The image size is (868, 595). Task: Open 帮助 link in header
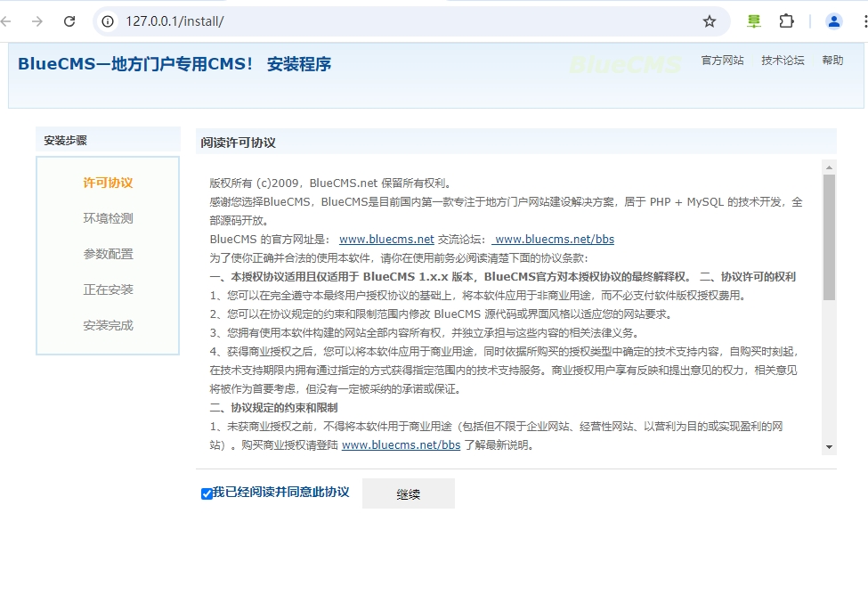pyautogui.click(x=832, y=61)
